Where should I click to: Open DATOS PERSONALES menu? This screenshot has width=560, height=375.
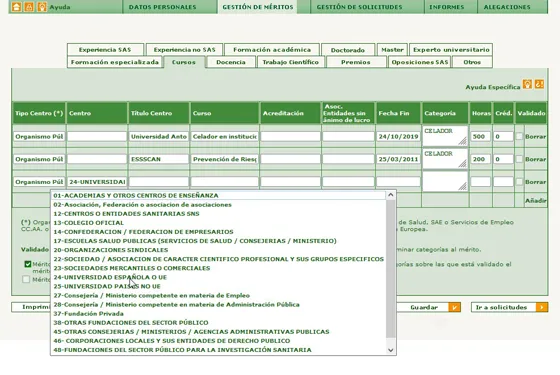coord(162,7)
